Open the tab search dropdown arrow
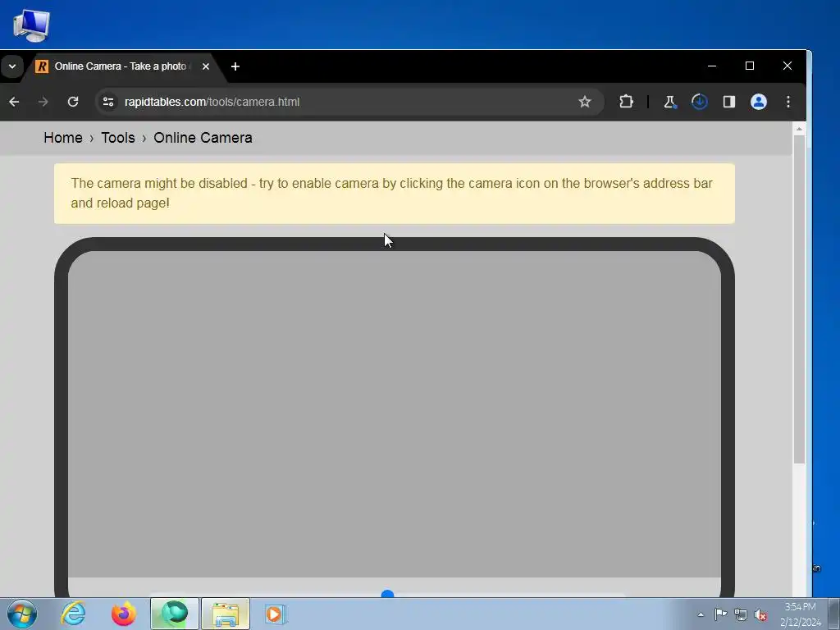This screenshot has height=630, width=840. [11, 66]
